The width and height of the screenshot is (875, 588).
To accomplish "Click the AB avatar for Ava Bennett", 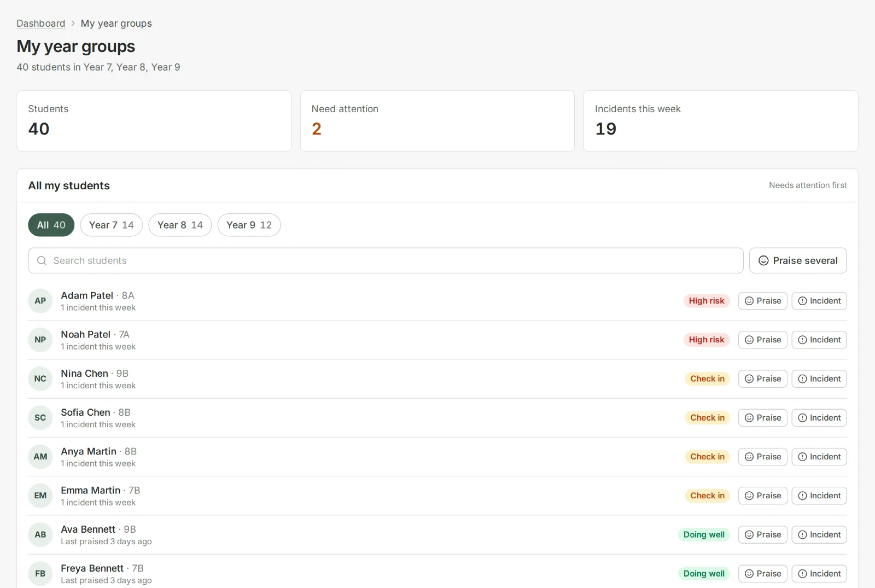I will coord(40,534).
